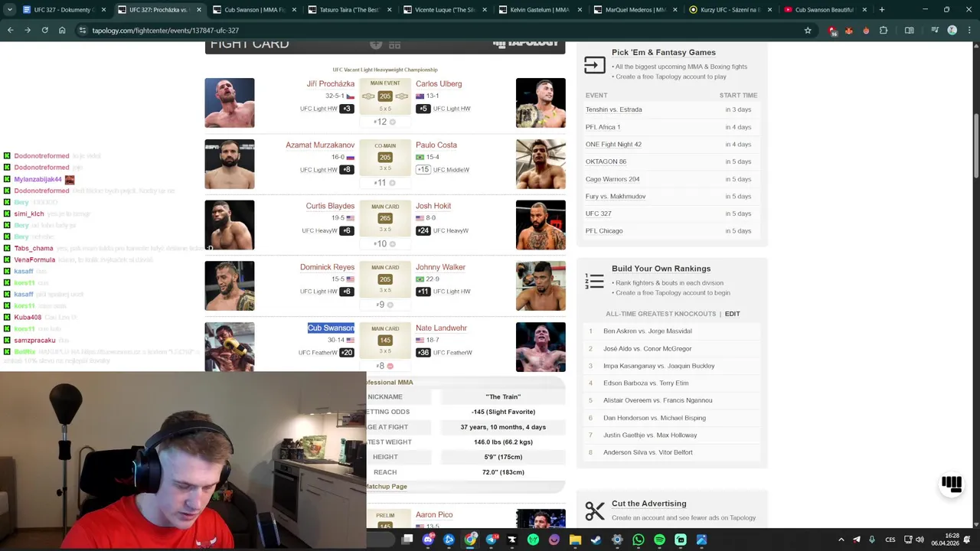Open Windows Task View icon
This screenshot has width=980, height=551.
coord(407,540)
